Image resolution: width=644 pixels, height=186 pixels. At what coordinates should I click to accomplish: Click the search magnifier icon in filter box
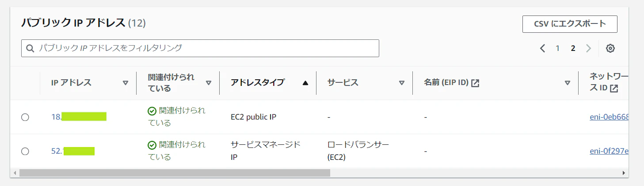pos(30,48)
